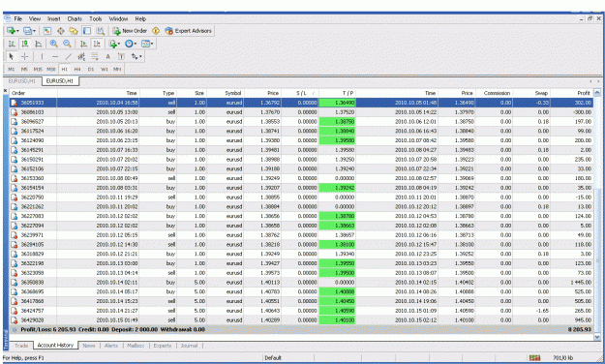Open the File menu
Image resolution: width=605 pixels, height=364 pixels.
point(18,18)
